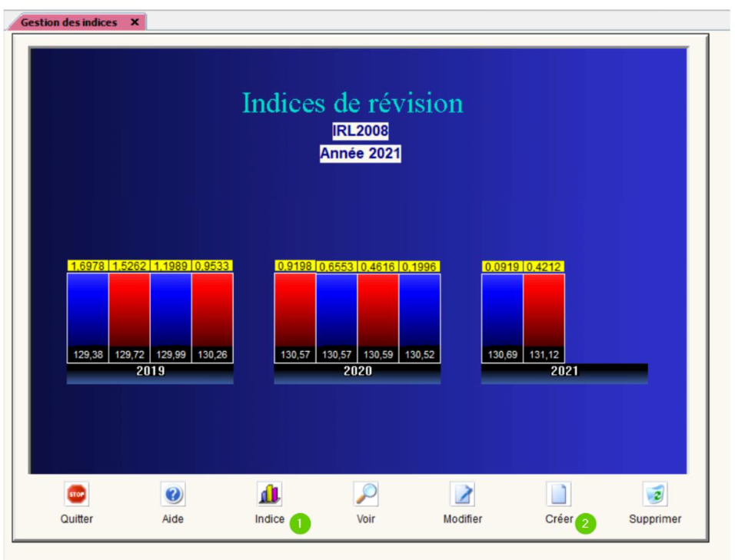The width and height of the screenshot is (735, 560).
Task: Click the 2021 year label band
Action: click(564, 371)
